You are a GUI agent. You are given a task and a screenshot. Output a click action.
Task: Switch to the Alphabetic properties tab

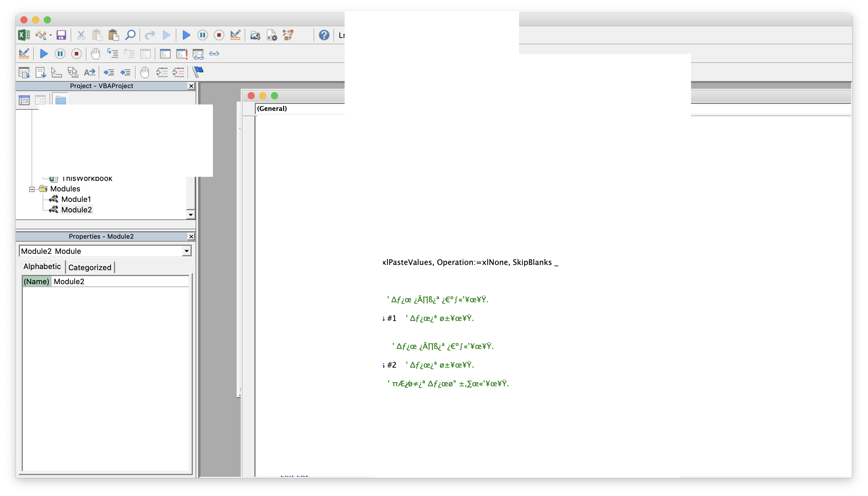coord(42,266)
